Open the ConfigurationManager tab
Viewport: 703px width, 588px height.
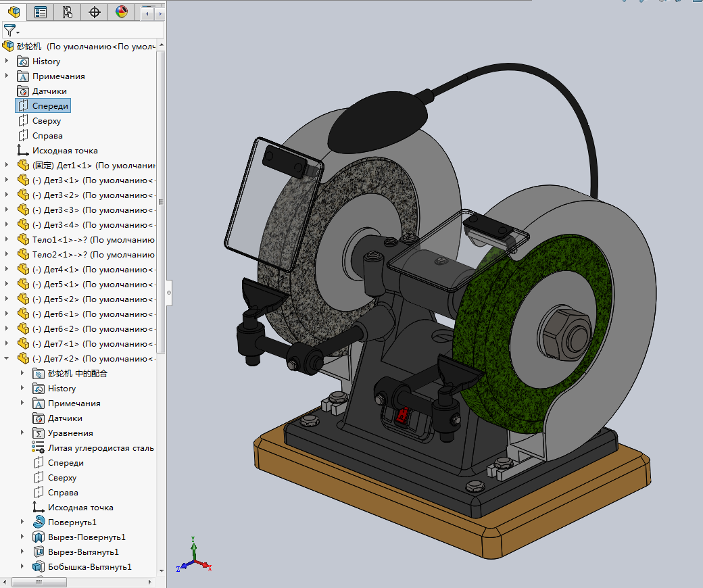[68, 12]
